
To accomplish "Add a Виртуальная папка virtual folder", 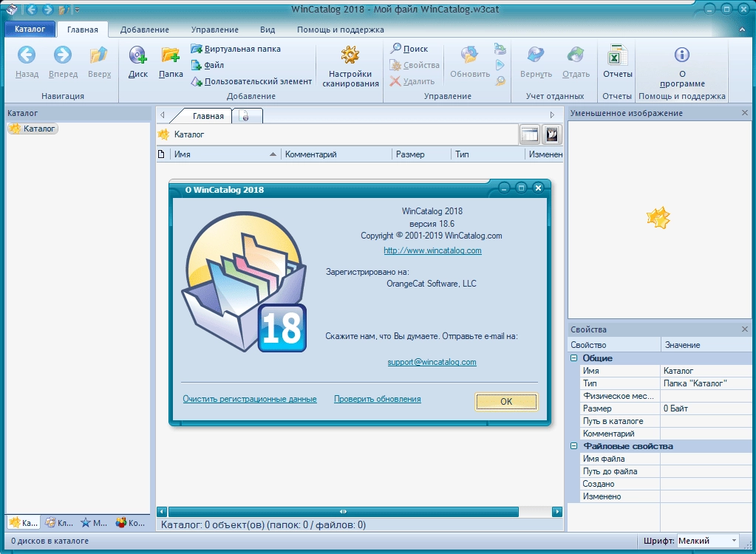I will (x=236, y=49).
